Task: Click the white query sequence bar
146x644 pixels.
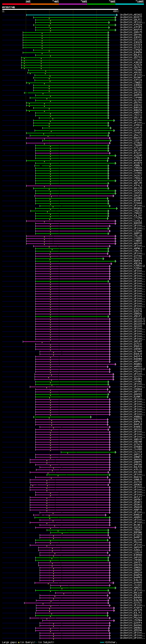Action: [60, 10]
